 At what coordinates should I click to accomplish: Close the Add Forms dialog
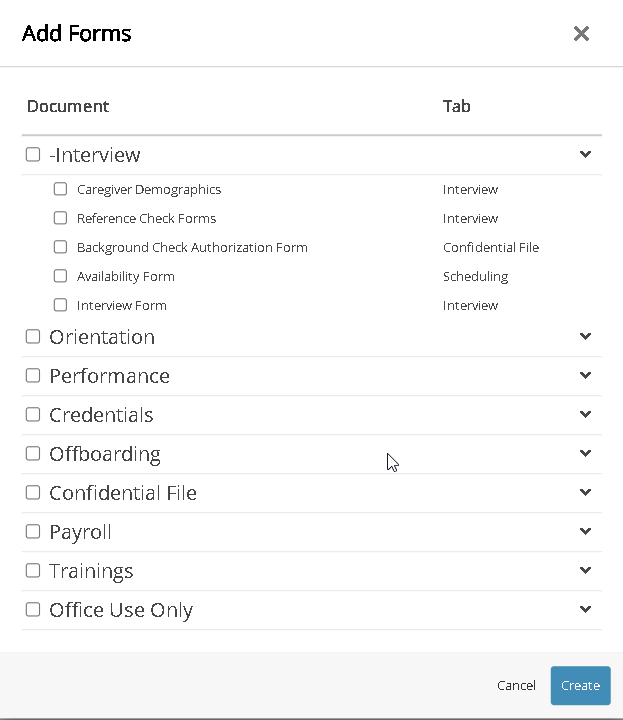tap(581, 34)
